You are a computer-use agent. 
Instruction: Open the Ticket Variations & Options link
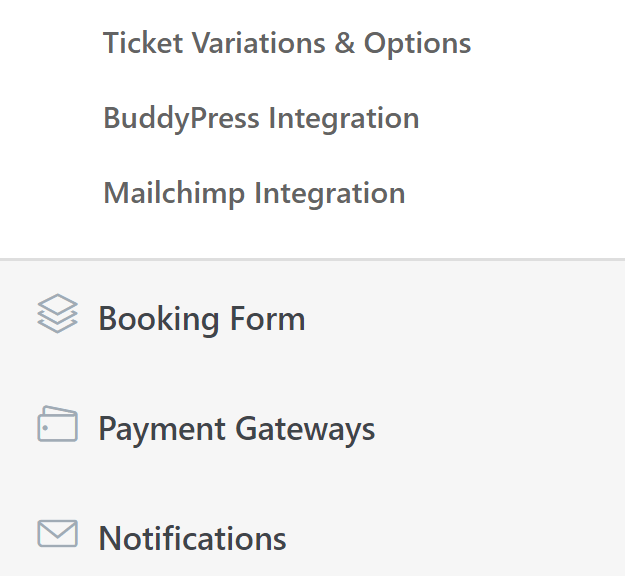[x=287, y=43]
